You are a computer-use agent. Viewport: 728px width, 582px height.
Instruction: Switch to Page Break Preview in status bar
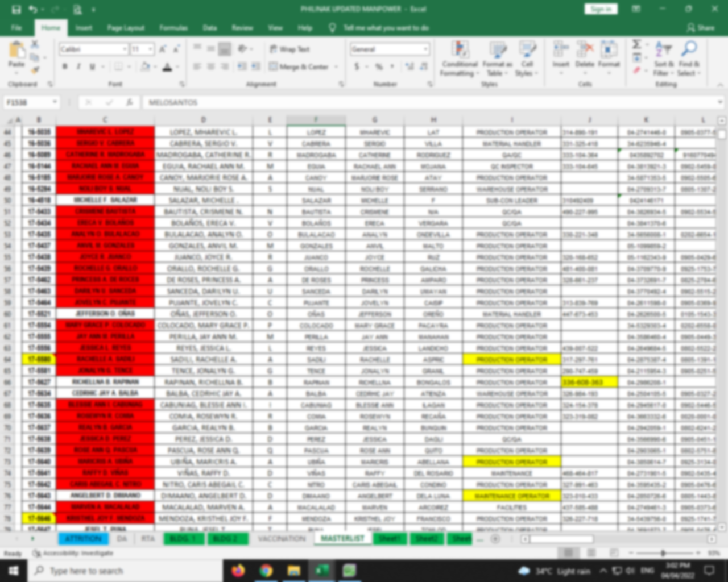(615, 552)
